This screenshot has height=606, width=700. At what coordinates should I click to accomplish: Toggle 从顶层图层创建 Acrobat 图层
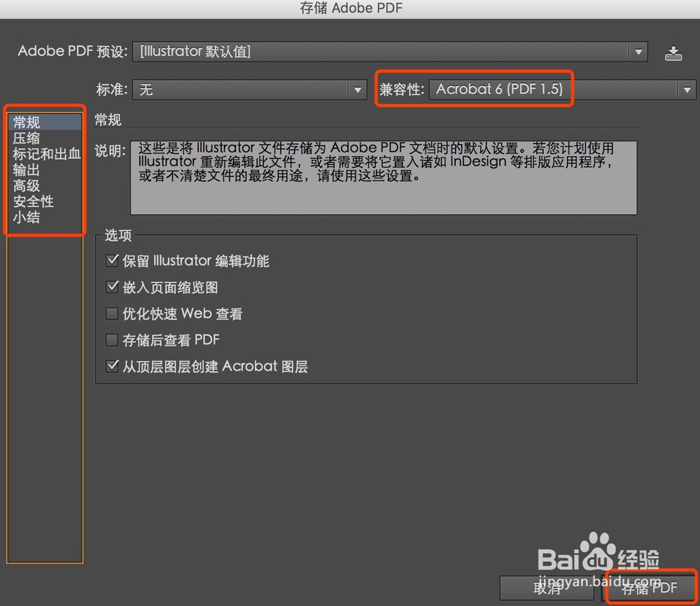[x=112, y=366]
